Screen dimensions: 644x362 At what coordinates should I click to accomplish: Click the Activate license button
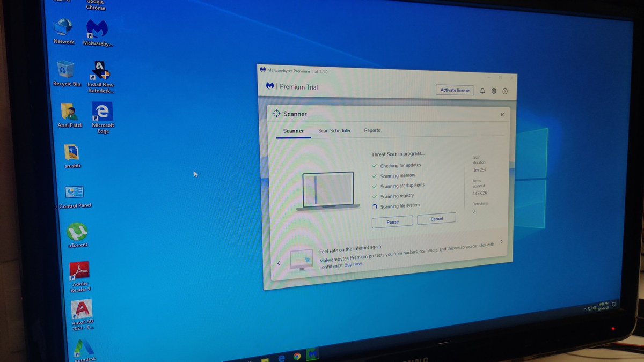[x=455, y=90]
